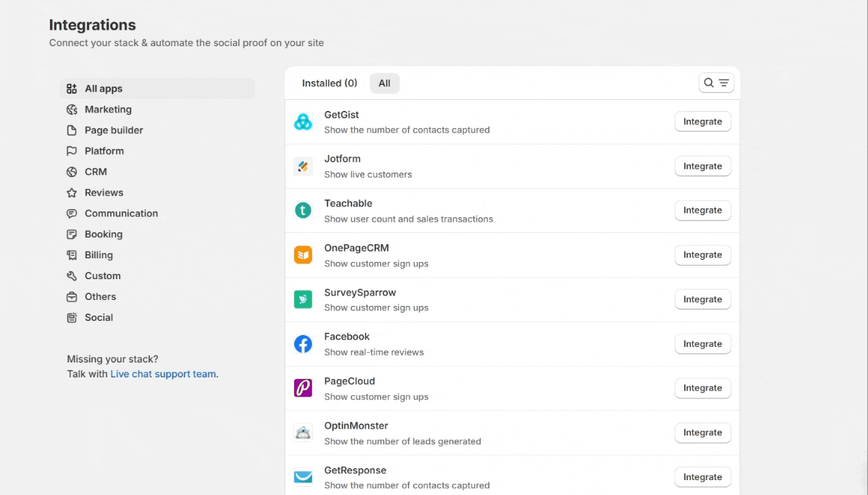868x495 pixels.
Task: Select Marketing category in sidebar
Action: coord(108,109)
